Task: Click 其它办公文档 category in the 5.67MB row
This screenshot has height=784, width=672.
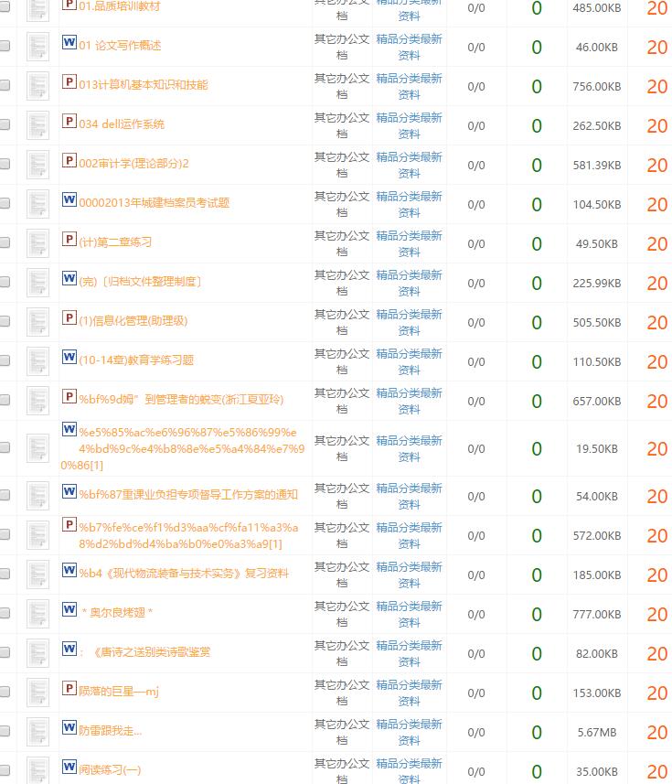Action: coord(342,732)
